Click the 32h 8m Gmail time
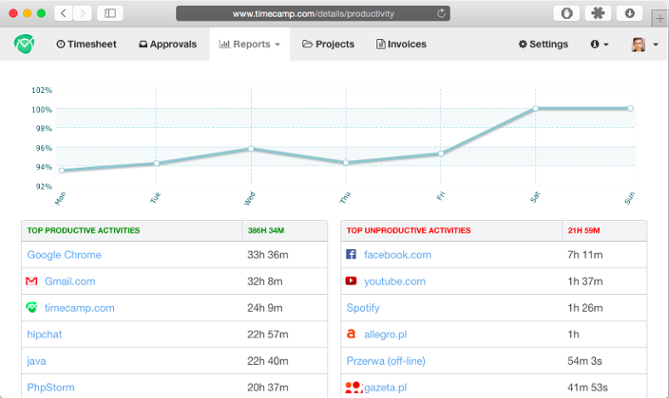Viewport: 669px width, 398px height. tap(265, 281)
